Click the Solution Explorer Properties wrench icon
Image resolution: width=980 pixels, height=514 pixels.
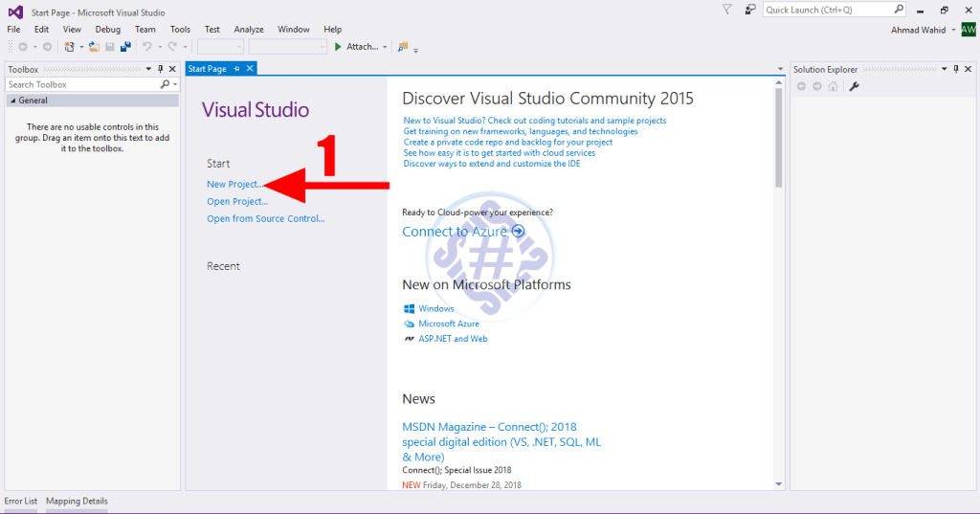pos(855,86)
